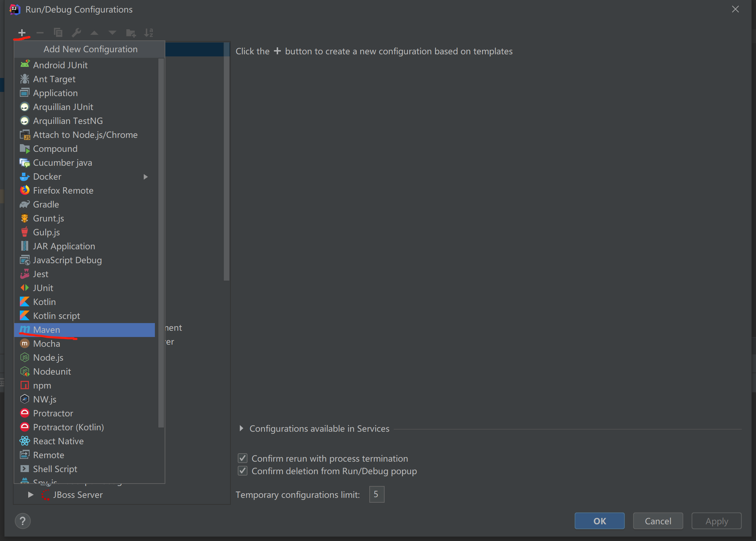756x541 pixels.
Task: Select Arquillian TestNG entry
Action: coord(85,121)
